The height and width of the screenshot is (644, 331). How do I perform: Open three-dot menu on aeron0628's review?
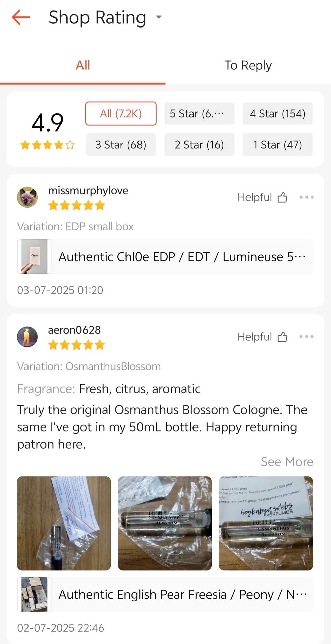coord(307,337)
